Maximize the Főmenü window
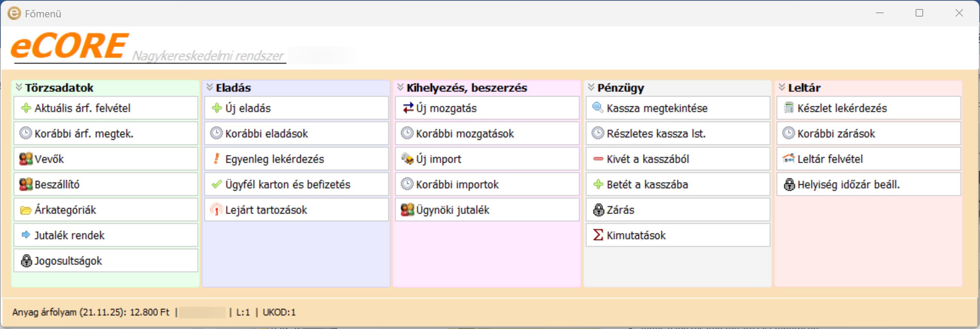Image resolution: width=980 pixels, height=329 pixels. 919,13
